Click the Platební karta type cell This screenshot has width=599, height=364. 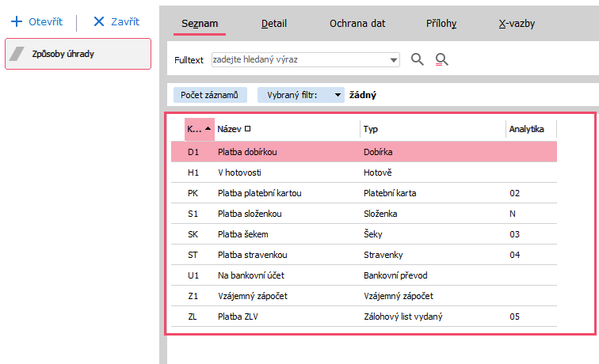point(390,193)
